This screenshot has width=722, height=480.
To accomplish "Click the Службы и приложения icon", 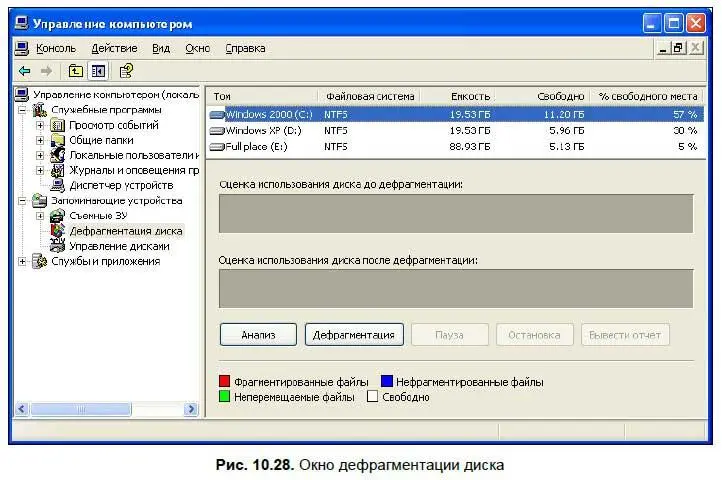I will click(40, 261).
